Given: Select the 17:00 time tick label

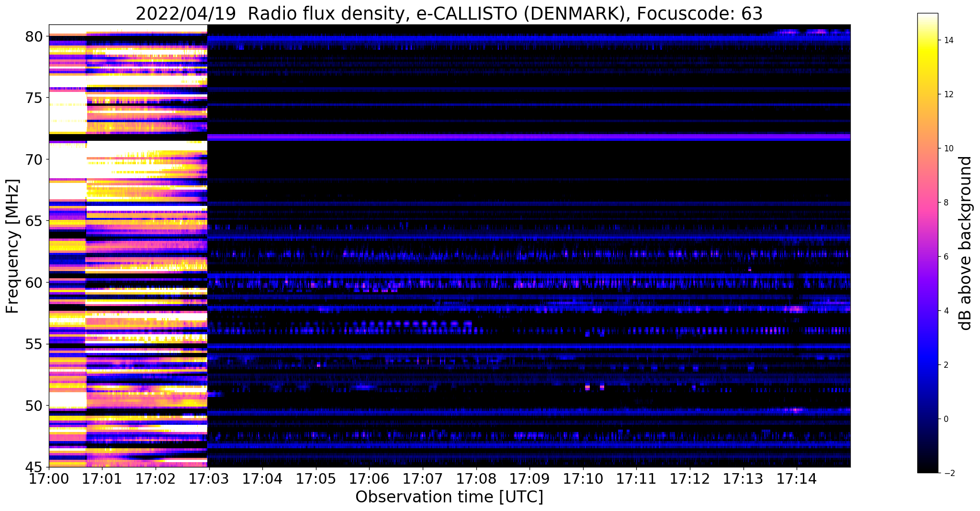Looking at the screenshot, I should pyautogui.click(x=49, y=479).
